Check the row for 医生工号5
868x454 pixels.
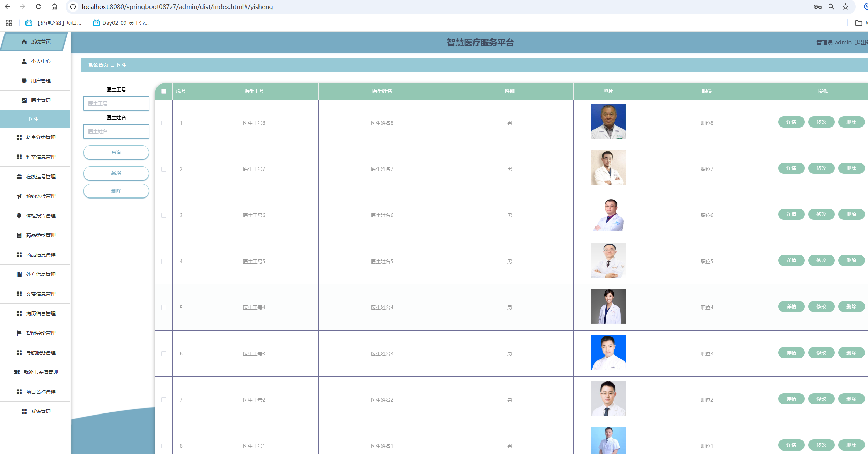point(164,261)
